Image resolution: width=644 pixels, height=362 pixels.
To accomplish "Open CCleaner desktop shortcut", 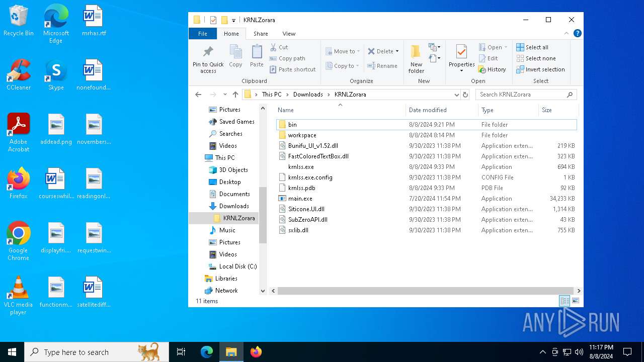I will pyautogui.click(x=19, y=75).
